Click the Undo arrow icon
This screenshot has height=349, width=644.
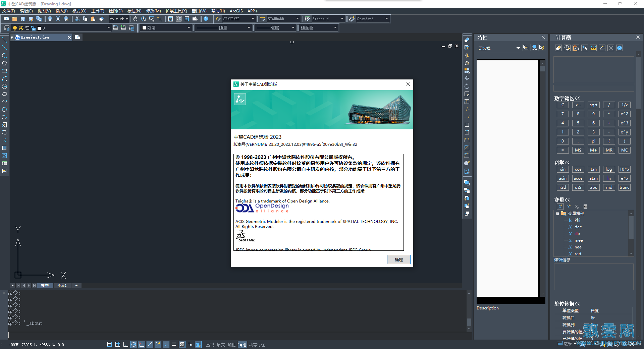pyautogui.click(x=112, y=19)
